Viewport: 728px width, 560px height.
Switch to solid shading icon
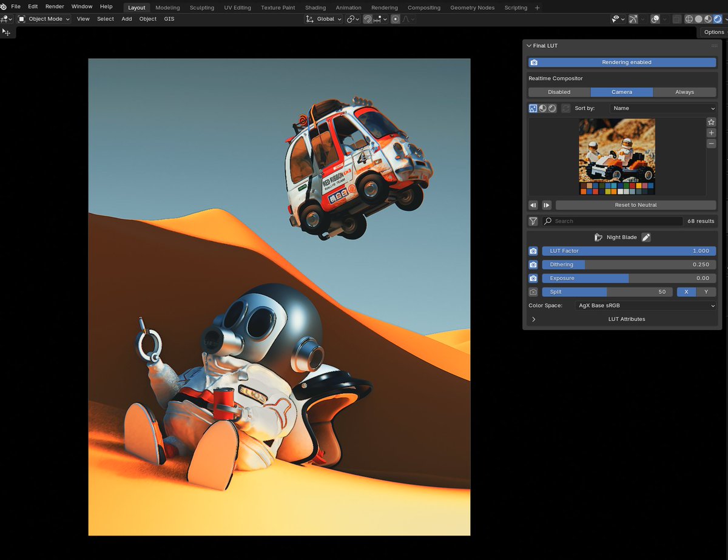coord(698,19)
